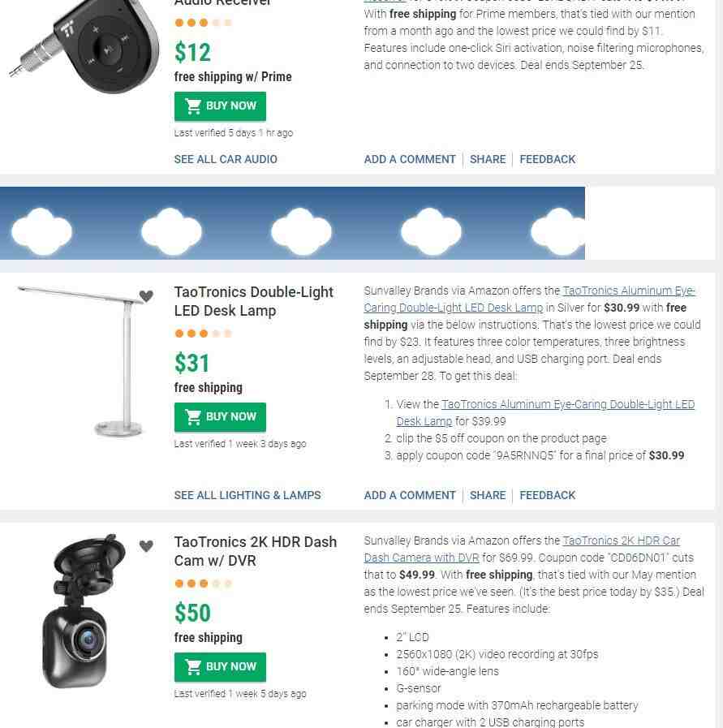Share the audio receiver deal
This screenshot has width=723, height=728.
(488, 159)
